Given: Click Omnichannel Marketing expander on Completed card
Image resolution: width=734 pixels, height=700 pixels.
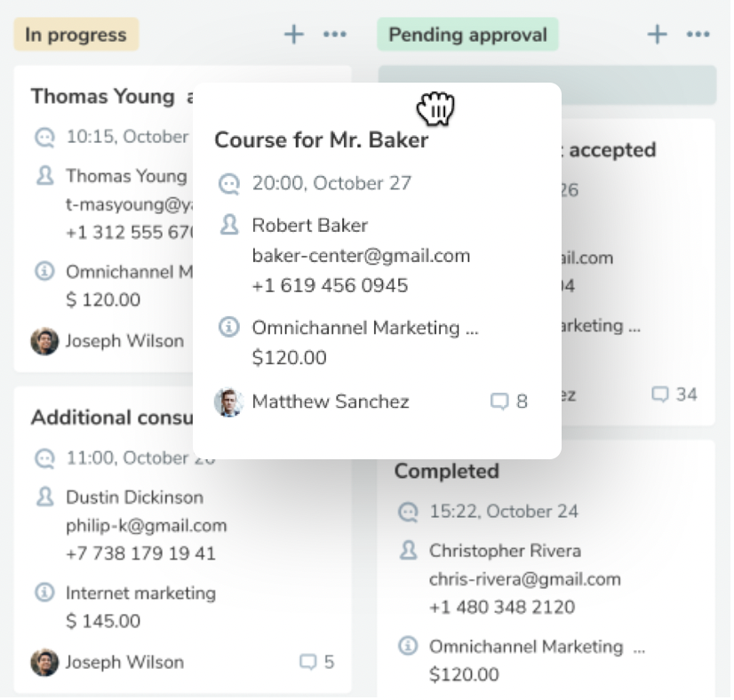Looking at the screenshot, I should click(x=639, y=647).
